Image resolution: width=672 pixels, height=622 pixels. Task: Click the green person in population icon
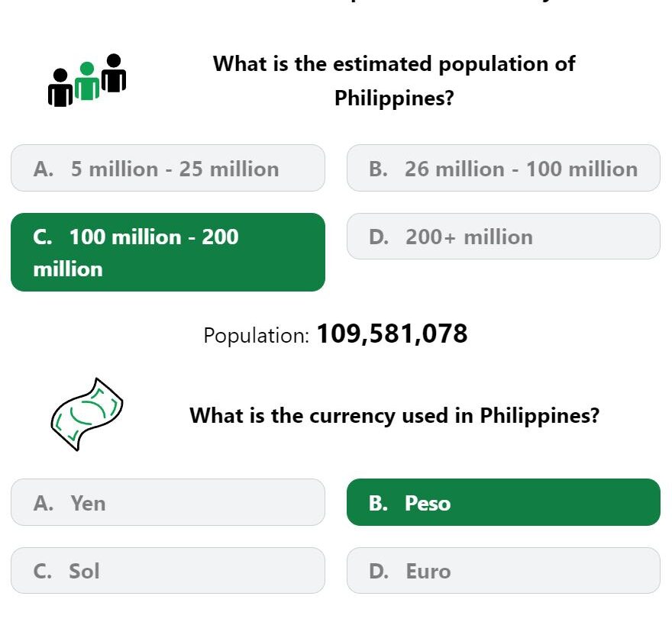coord(87,81)
